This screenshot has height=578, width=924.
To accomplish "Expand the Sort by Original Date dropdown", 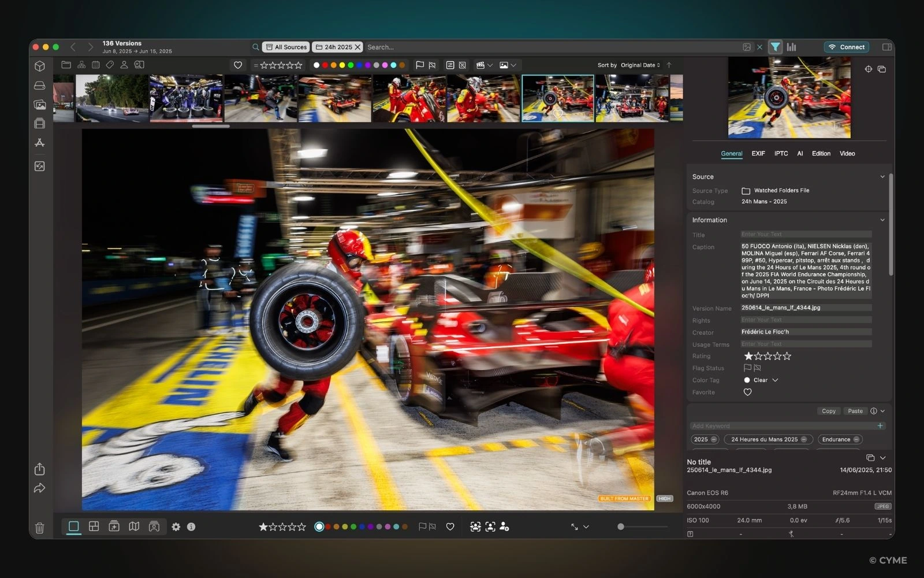I will (x=639, y=65).
